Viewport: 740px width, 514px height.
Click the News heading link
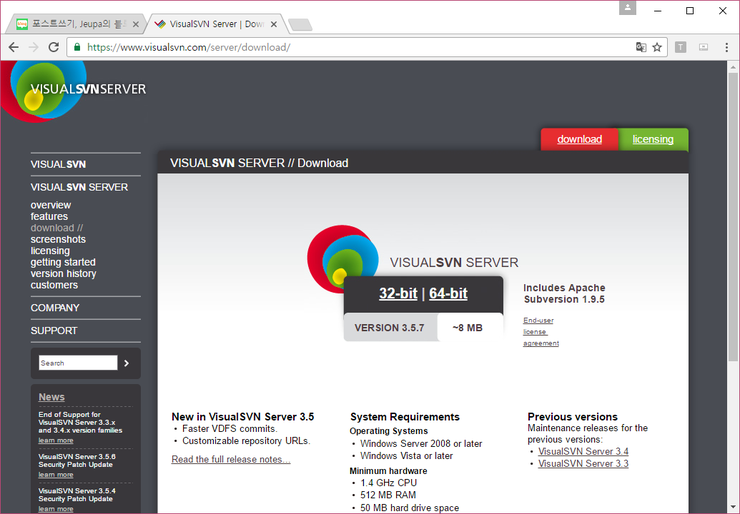(51, 397)
